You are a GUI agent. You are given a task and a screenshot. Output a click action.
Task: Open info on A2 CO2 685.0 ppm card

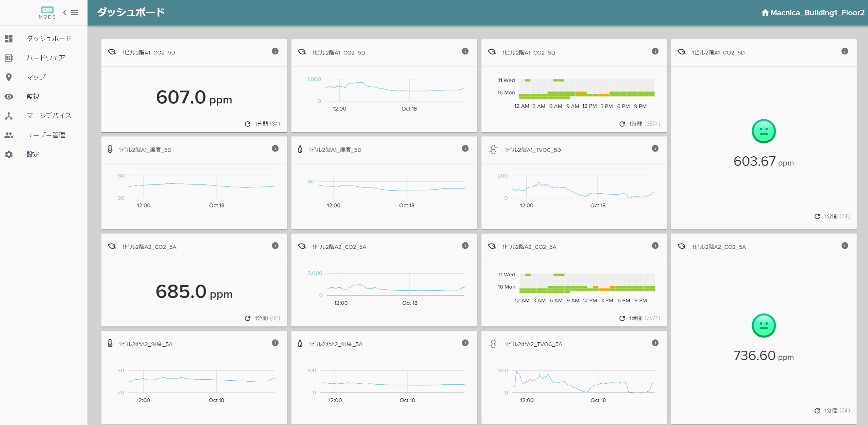pyautogui.click(x=275, y=245)
